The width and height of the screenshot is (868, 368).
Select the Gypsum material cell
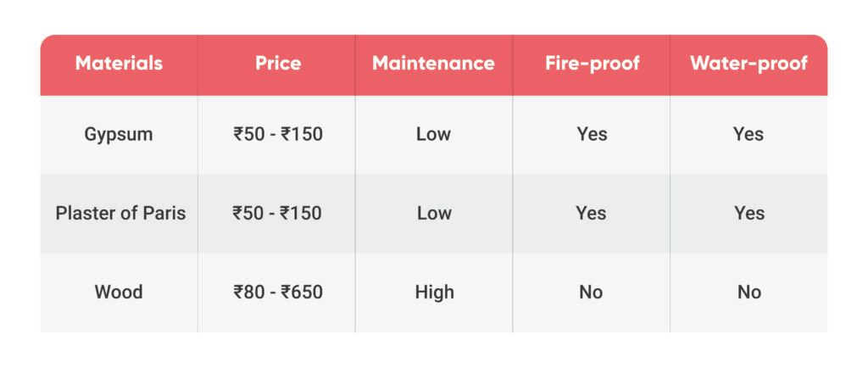tap(119, 135)
